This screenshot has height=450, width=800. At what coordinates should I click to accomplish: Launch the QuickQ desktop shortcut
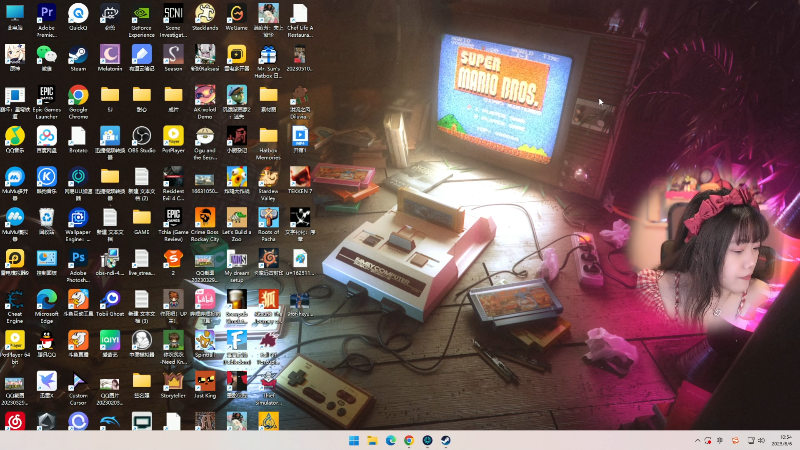tap(78, 17)
